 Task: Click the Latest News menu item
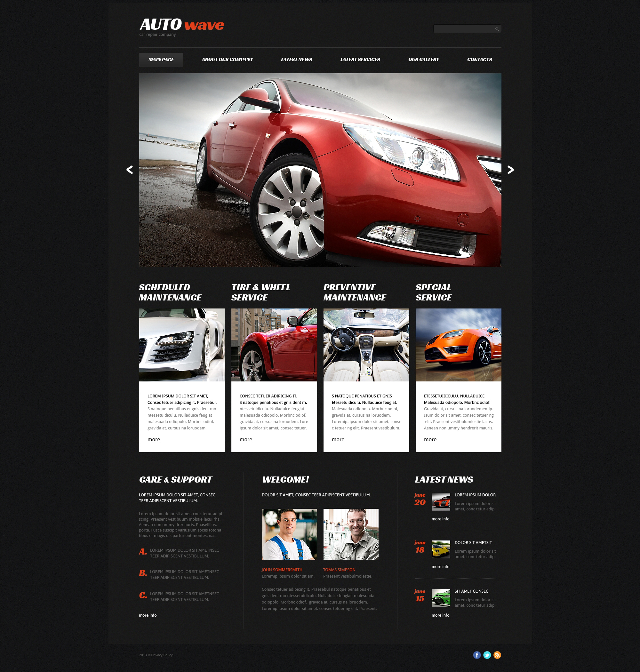click(x=296, y=59)
